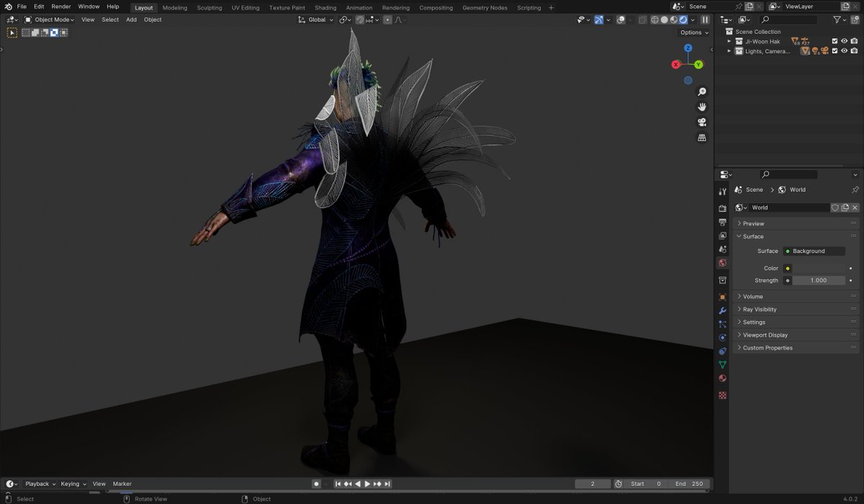Switch to wireframe viewport shading
Viewport: 864px width, 504px height.
tap(655, 19)
